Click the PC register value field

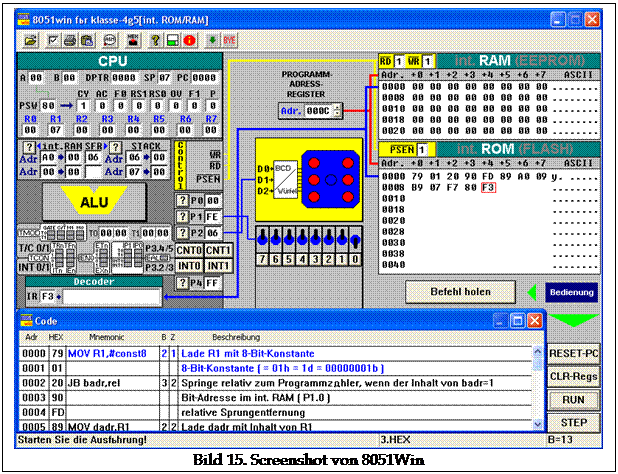[x=204, y=78]
